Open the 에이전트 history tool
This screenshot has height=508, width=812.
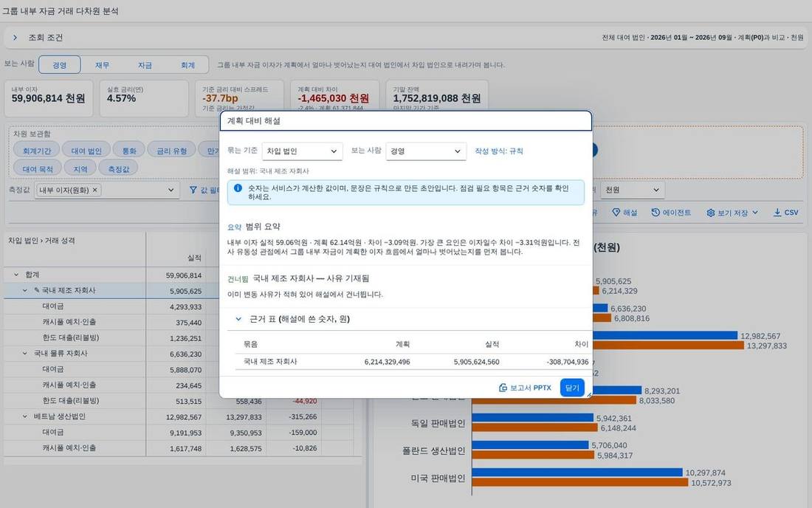(671, 213)
